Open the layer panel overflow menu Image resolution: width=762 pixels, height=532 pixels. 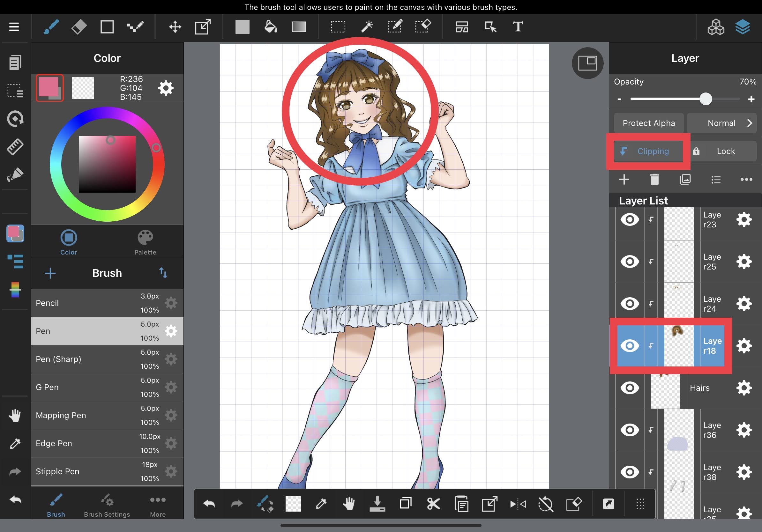click(x=746, y=180)
